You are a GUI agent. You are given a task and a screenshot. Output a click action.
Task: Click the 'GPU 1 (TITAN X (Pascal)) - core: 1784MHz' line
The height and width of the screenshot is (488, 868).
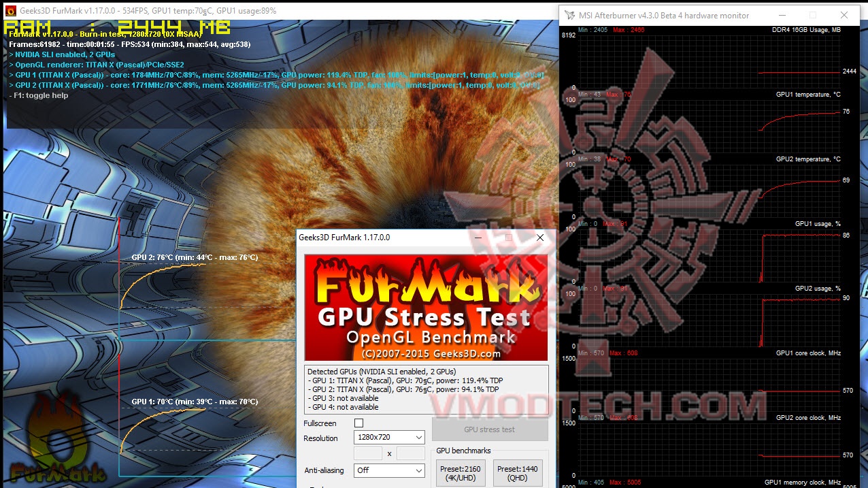(276, 75)
